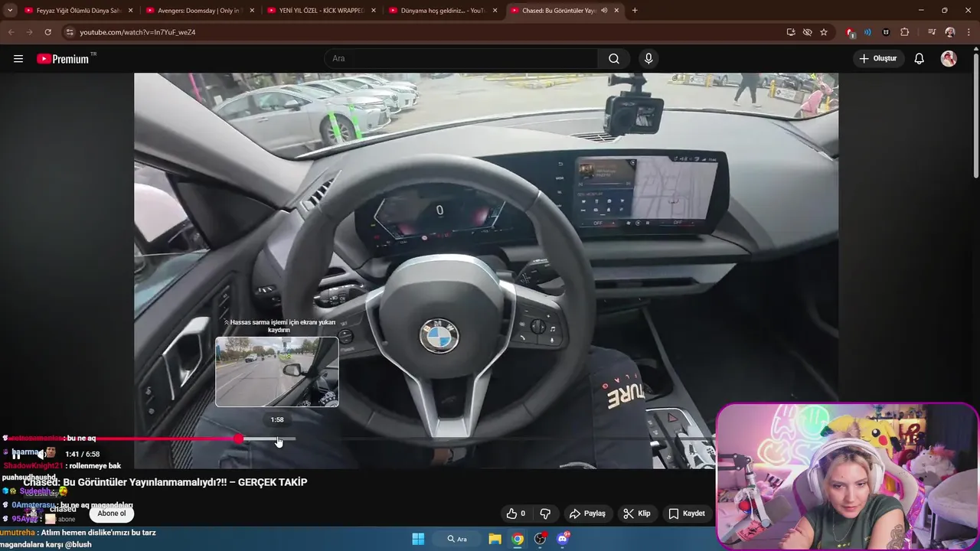Click the install app icon in address bar
Image resolution: width=980 pixels, height=551 pixels.
[791, 32]
